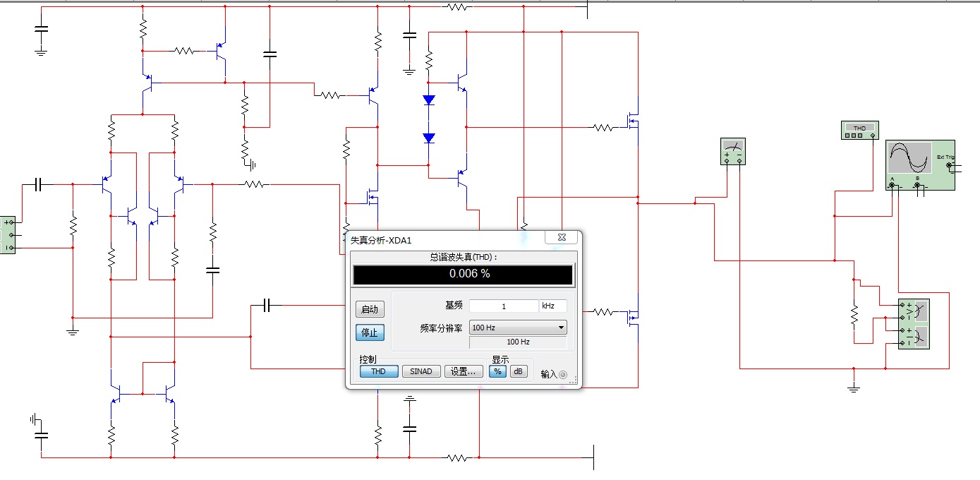Set display unit to percent
The height and width of the screenshot is (480, 980).
pos(497,371)
